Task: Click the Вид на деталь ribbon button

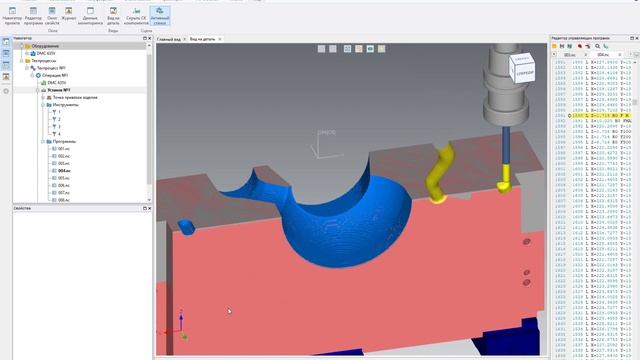Action: (113, 16)
